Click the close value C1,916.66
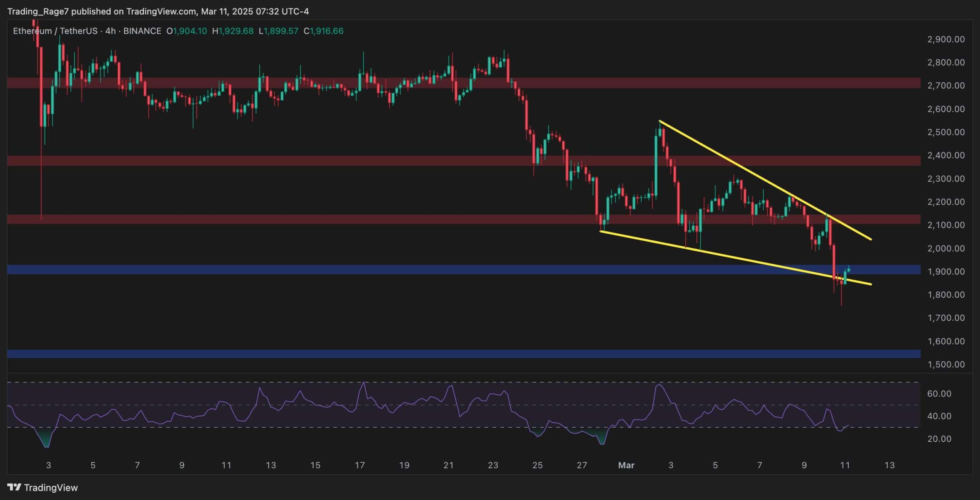This screenshot has height=500, width=980. click(323, 31)
